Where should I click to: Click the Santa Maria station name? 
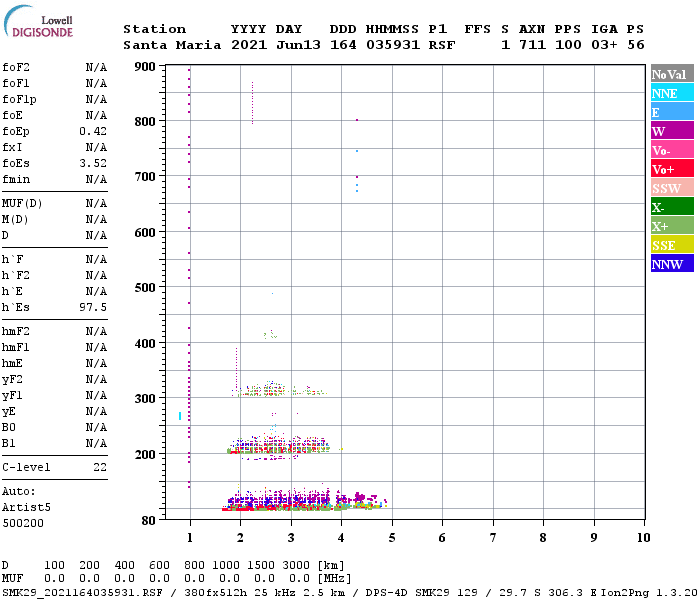click(172, 45)
